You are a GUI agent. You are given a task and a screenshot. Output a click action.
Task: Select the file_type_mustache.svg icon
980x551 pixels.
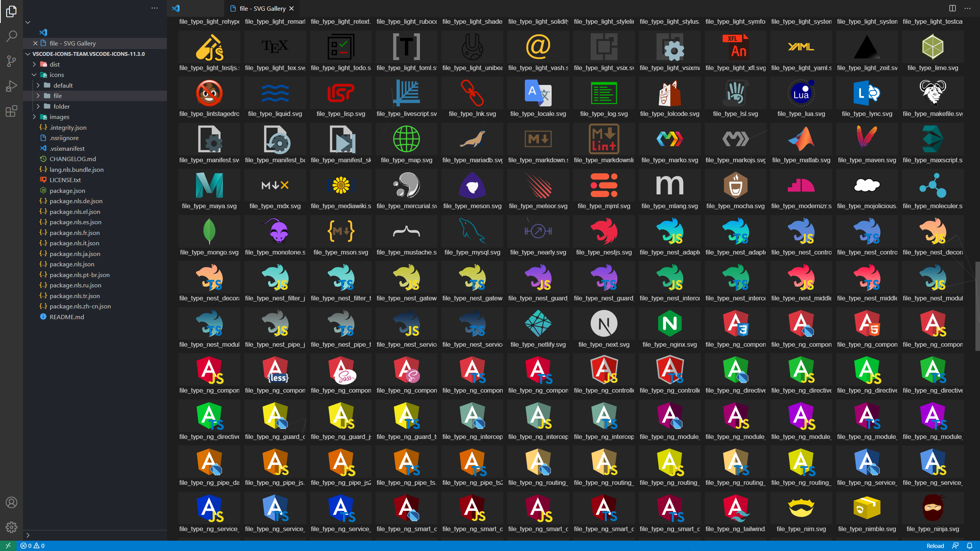point(407,231)
